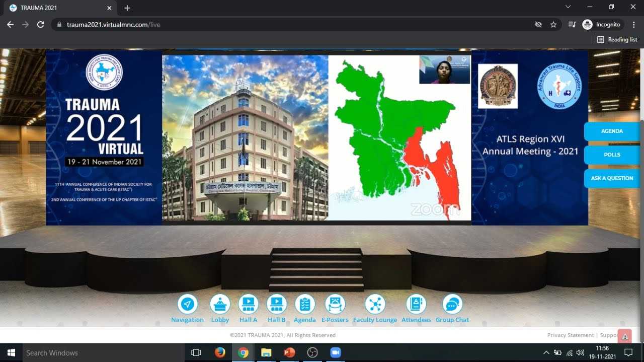
Task: Click the volume speaker icon
Action: (581, 353)
